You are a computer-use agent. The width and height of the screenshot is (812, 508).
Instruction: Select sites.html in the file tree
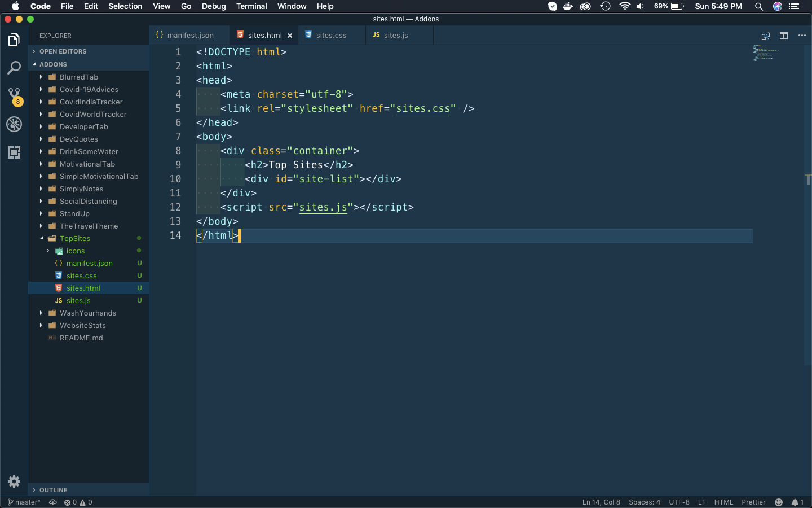pyautogui.click(x=89, y=288)
